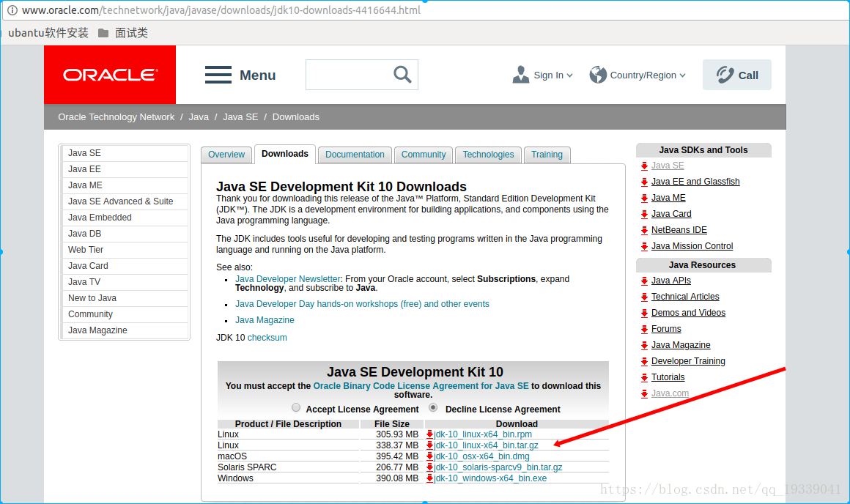Viewport: 850px width, 504px height.
Task: Click download icon for jdk-10_linux-x64_bin.rpm
Action: (429, 434)
